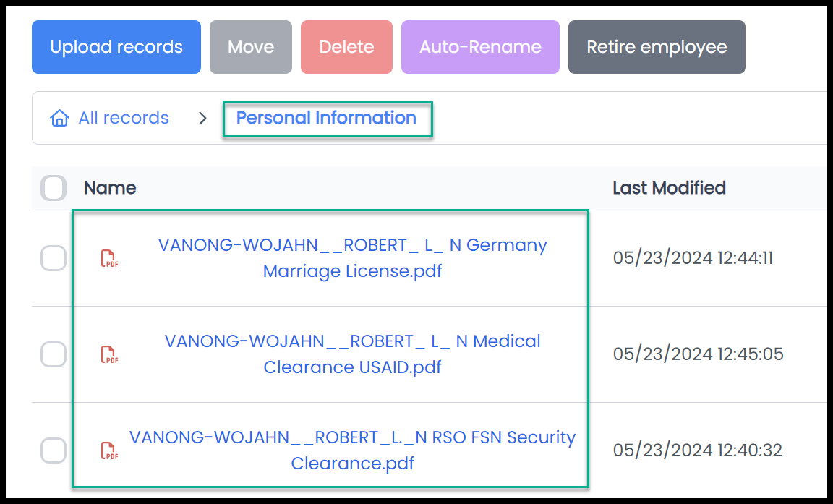This screenshot has width=833, height=504.
Task: Click the Move button
Action: click(251, 47)
